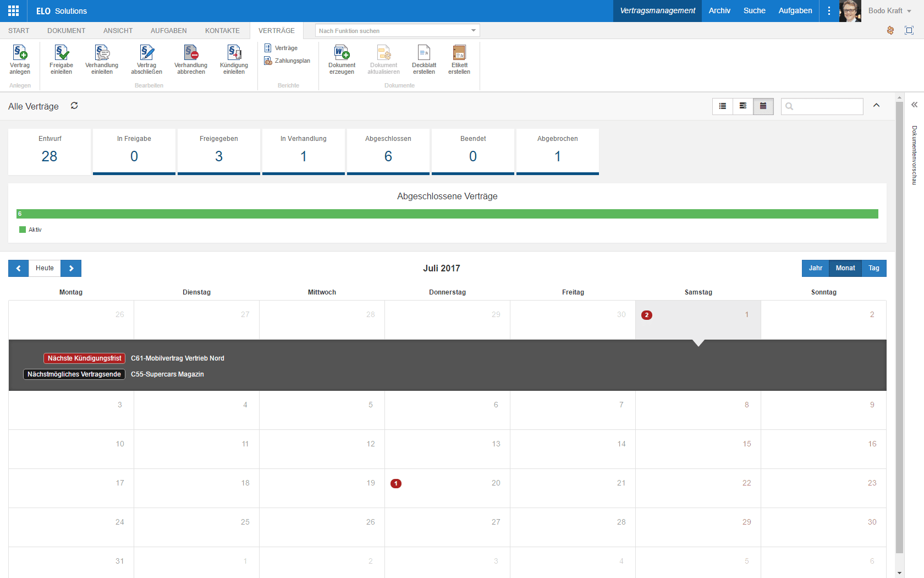Select July 15 calendar cell
The image size is (924, 578).
[698, 449]
